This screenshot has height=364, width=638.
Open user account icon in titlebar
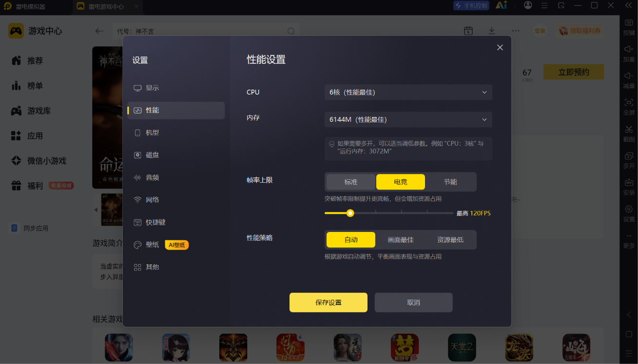coord(528,5)
